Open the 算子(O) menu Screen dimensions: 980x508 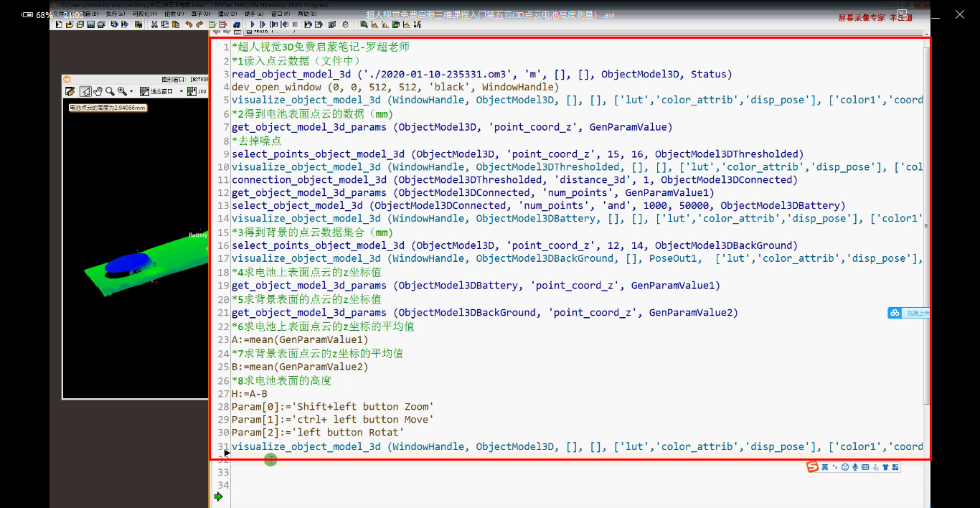click(200, 14)
